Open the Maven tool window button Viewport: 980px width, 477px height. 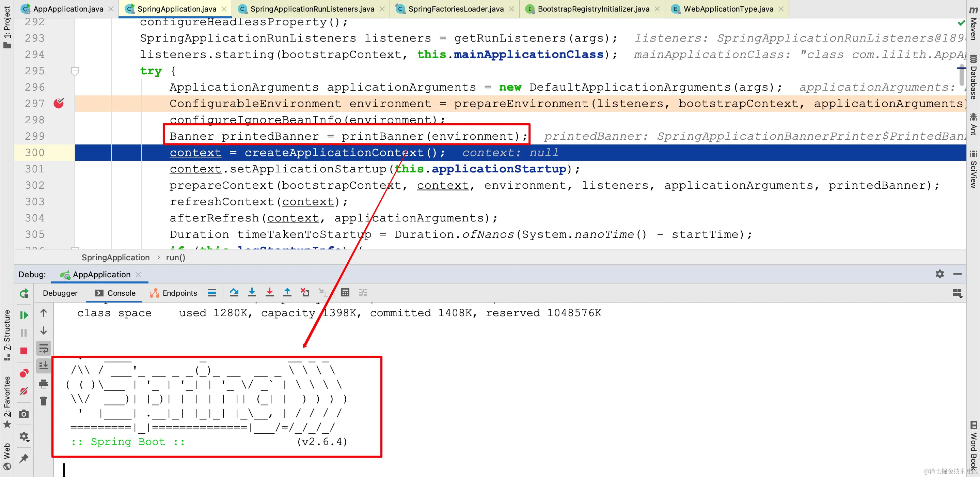tap(973, 23)
